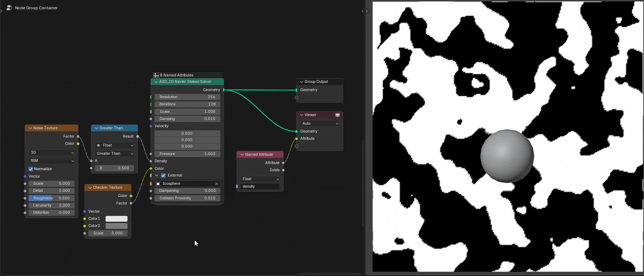This screenshot has width=644, height=276.
Task: Click the left-pointing arrow beside the viewport
Action: 363,11
